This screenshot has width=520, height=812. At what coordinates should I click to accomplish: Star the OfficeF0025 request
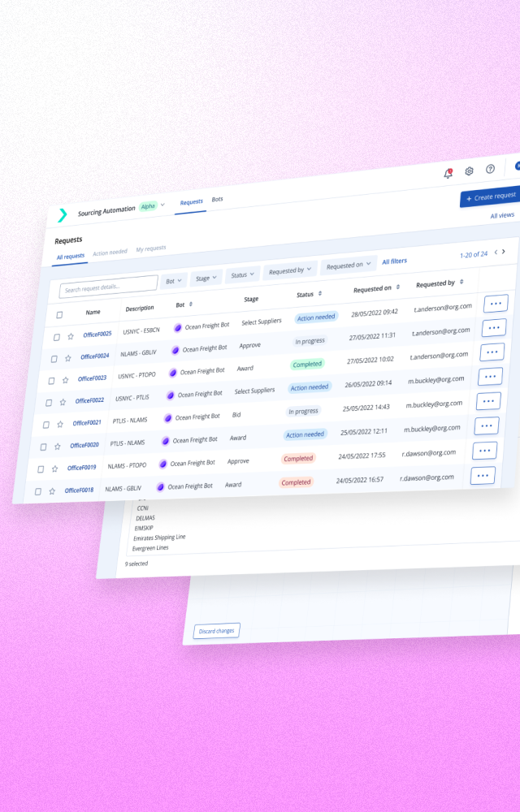point(71,336)
